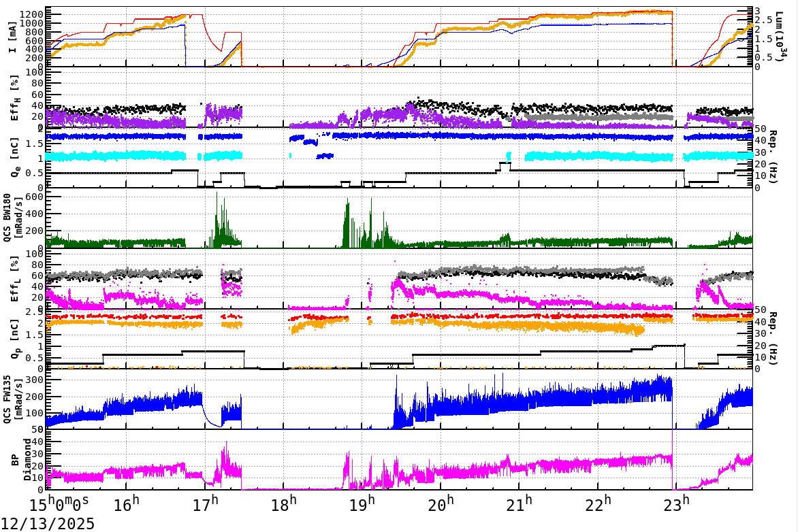Click the 23h tick mark label

click(x=675, y=503)
